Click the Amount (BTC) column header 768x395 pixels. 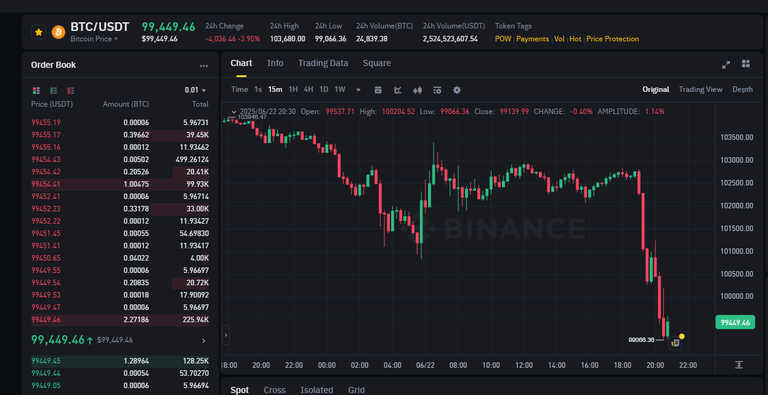(126, 104)
